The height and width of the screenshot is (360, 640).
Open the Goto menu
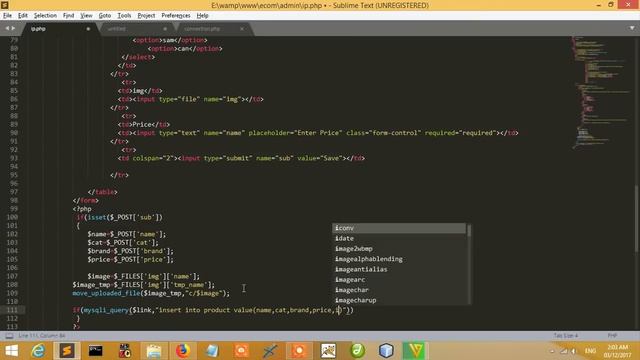pos(104,16)
